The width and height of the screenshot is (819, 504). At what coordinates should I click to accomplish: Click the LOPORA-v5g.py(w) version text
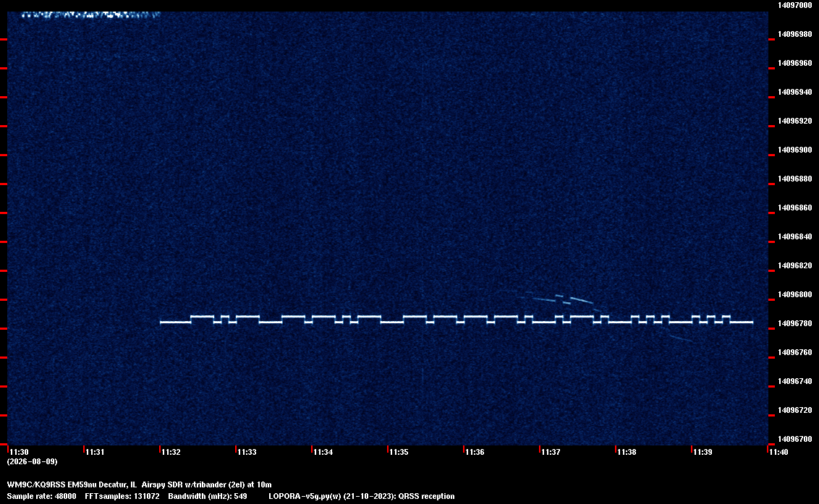click(x=305, y=496)
